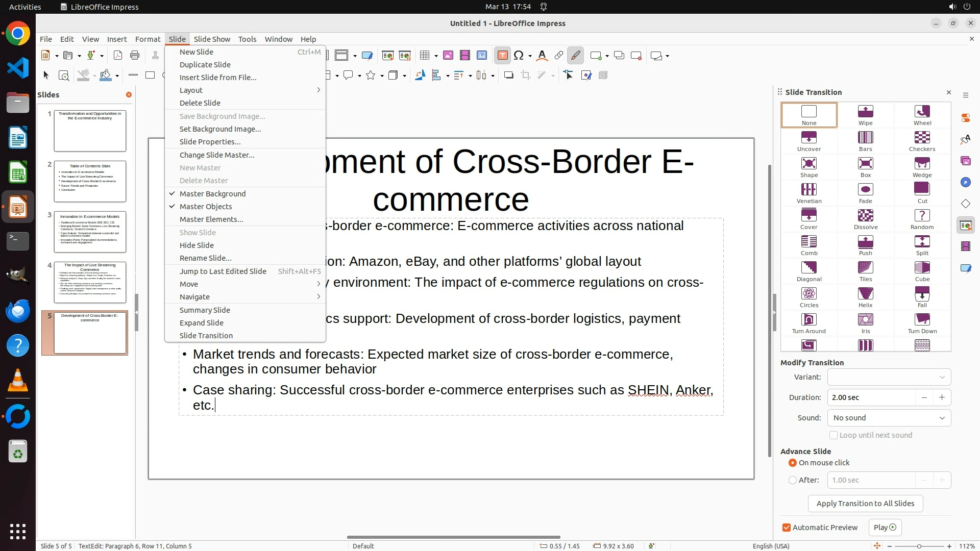This screenshot has height=551, width=980.
Task: Pick the Cube transition icon
Action: click(922, 270)
